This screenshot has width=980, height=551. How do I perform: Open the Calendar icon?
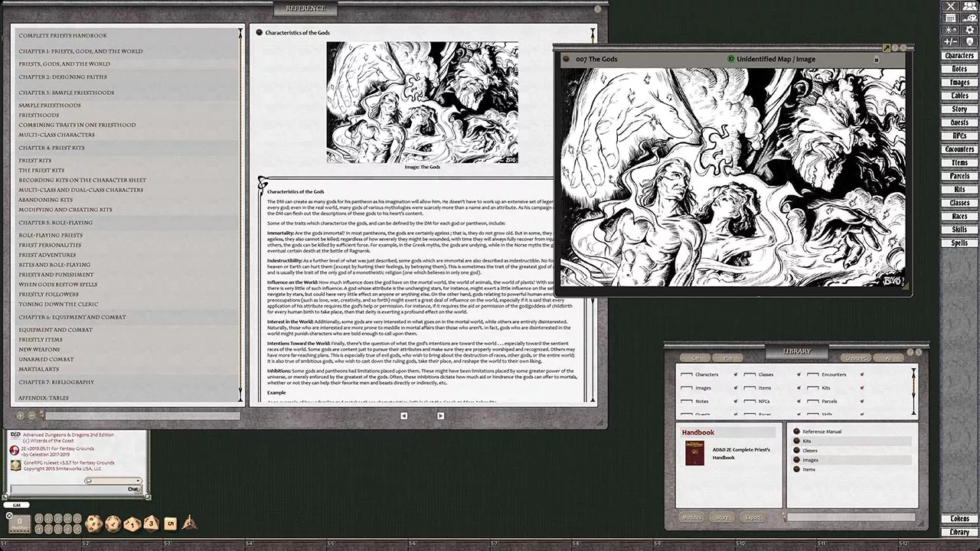click(951, 18)
